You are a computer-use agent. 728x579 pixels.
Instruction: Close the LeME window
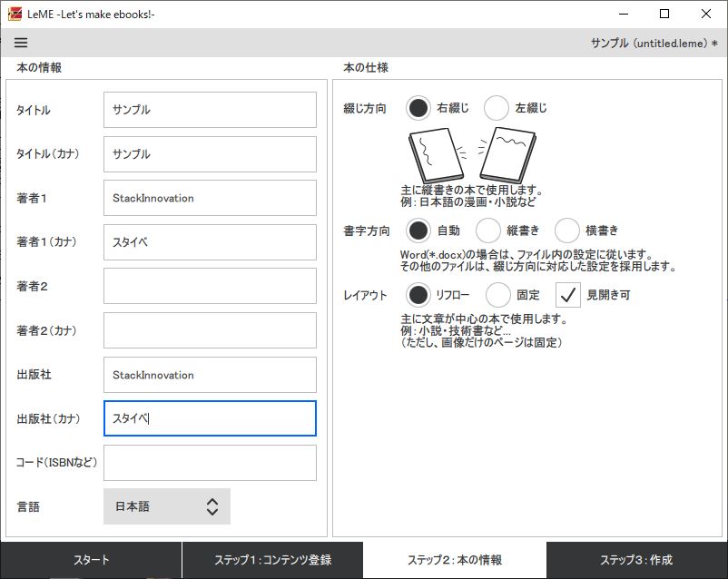pos(705,14)
